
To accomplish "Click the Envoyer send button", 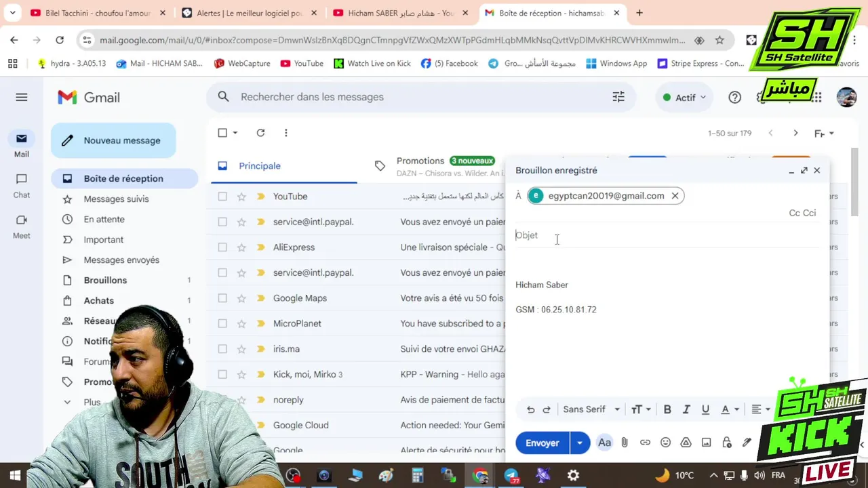I will click(542, 443).
